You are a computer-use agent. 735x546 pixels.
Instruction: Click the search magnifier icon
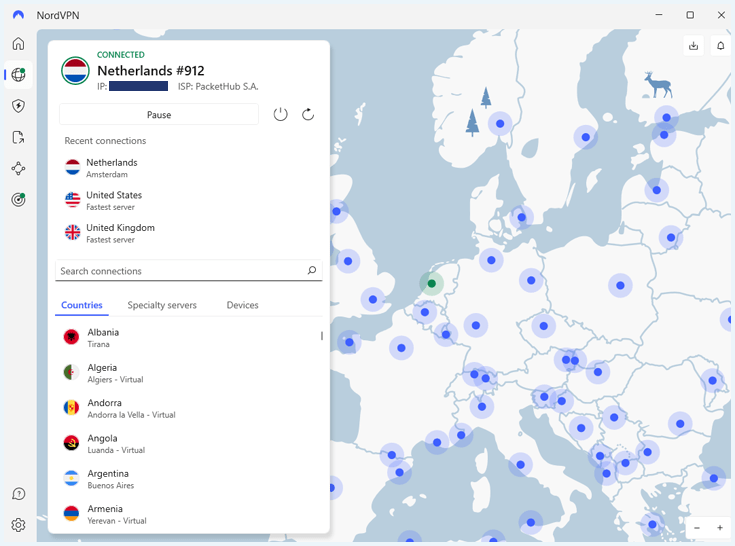[x=312, y=270]
